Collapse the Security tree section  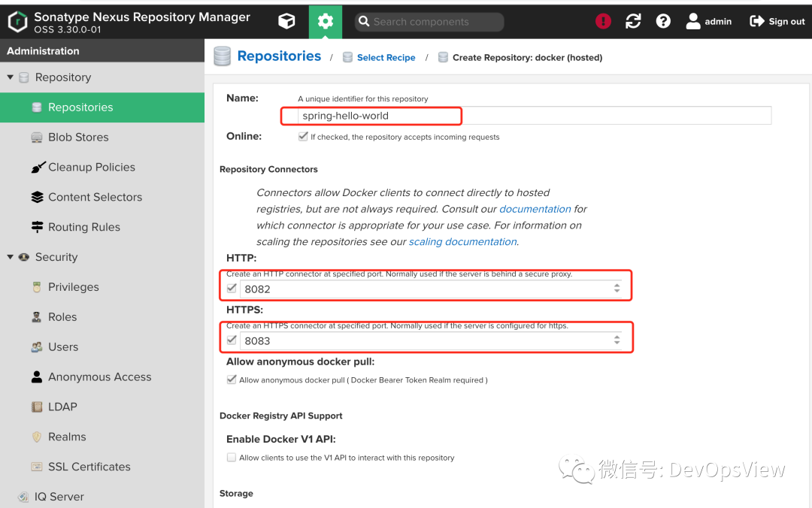pos(10,257)
